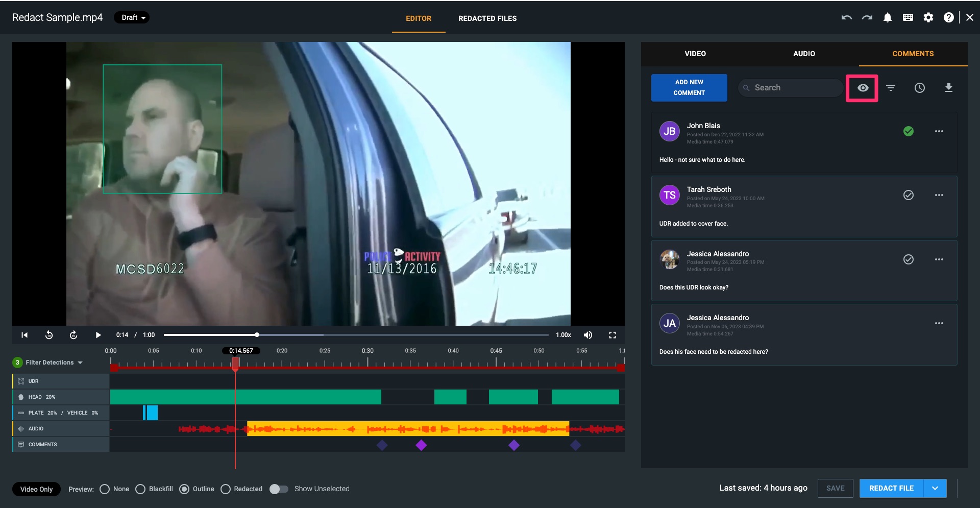Screen dimensions: 980x508
Task: Click the Add New Comment button
Action: (689, 88)
